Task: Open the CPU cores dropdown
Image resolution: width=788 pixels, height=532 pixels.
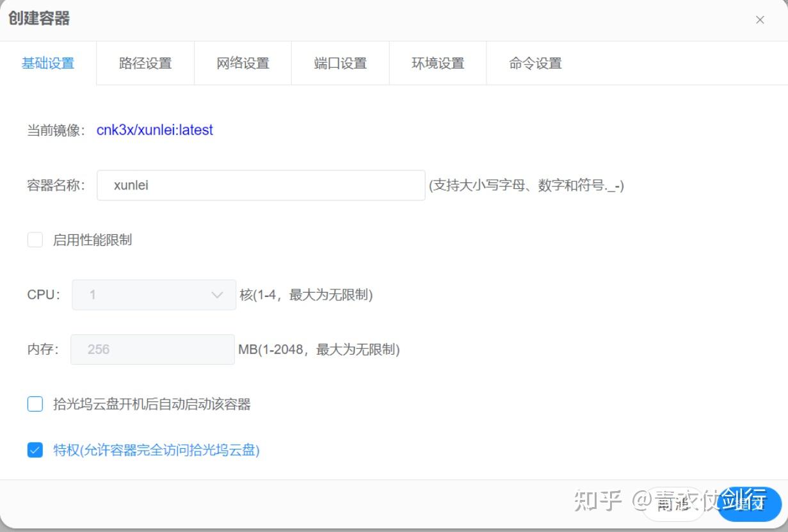Action: [154, 294]
